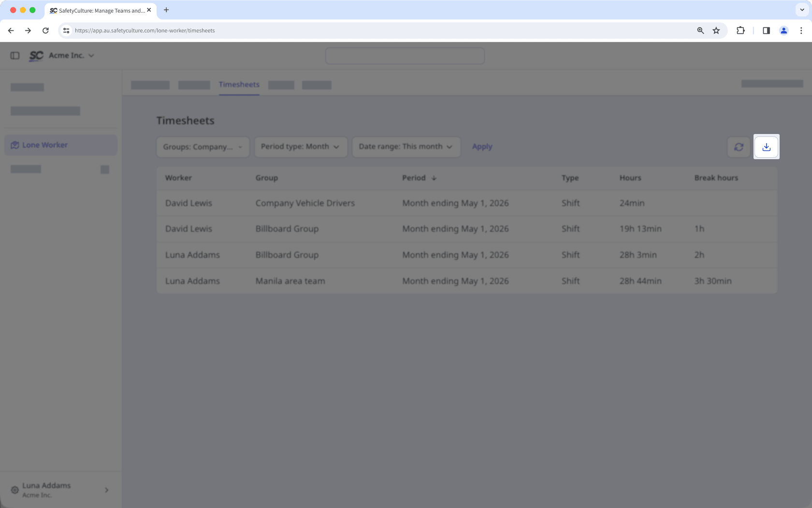Open the Acme Inc. organization dropdown
This screenshot has width=812, height=508.
click(x=72, y=56)
